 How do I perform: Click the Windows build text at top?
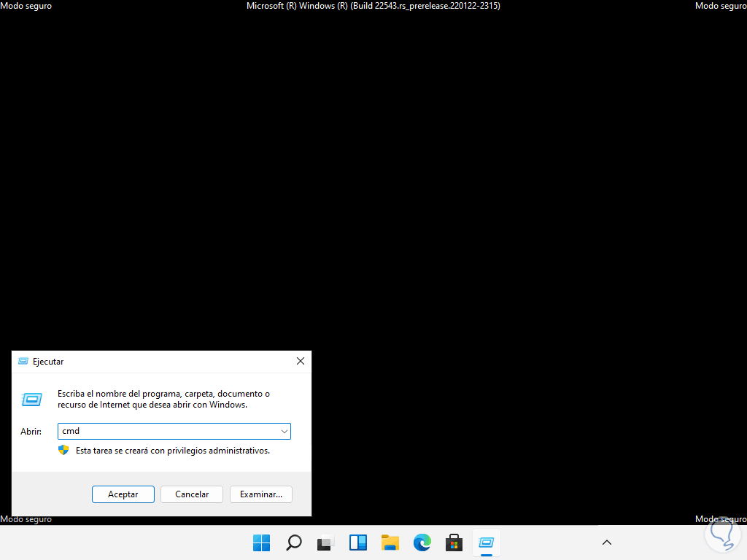(x=373, y=6)
